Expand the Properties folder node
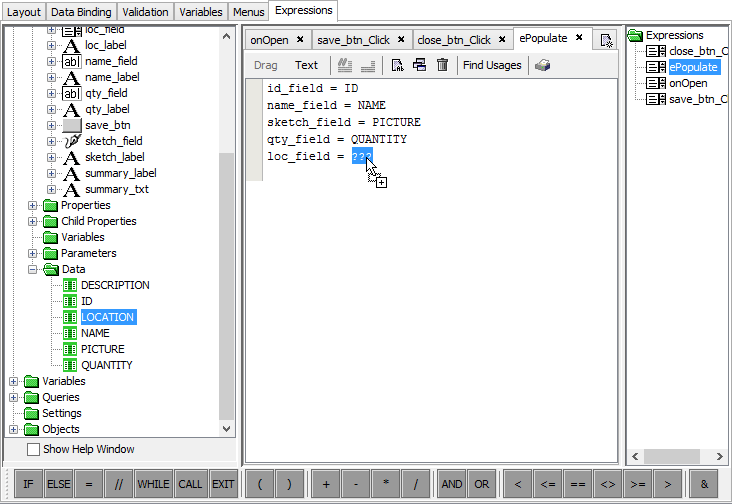 pos(34,205)
